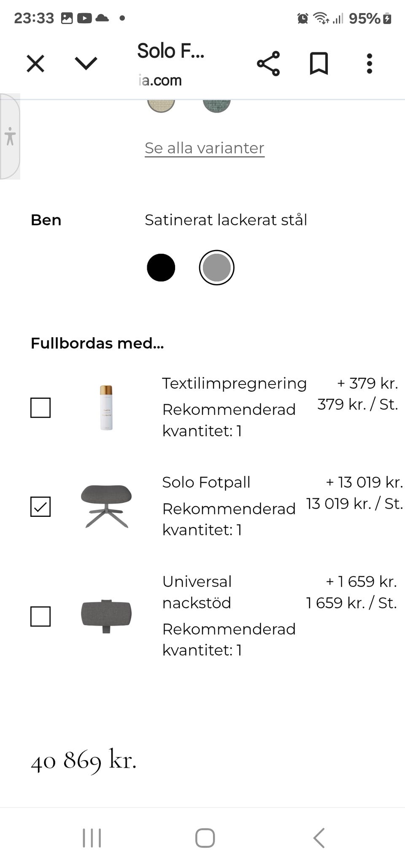Select the black steel leg color

[x=161, y=267]
